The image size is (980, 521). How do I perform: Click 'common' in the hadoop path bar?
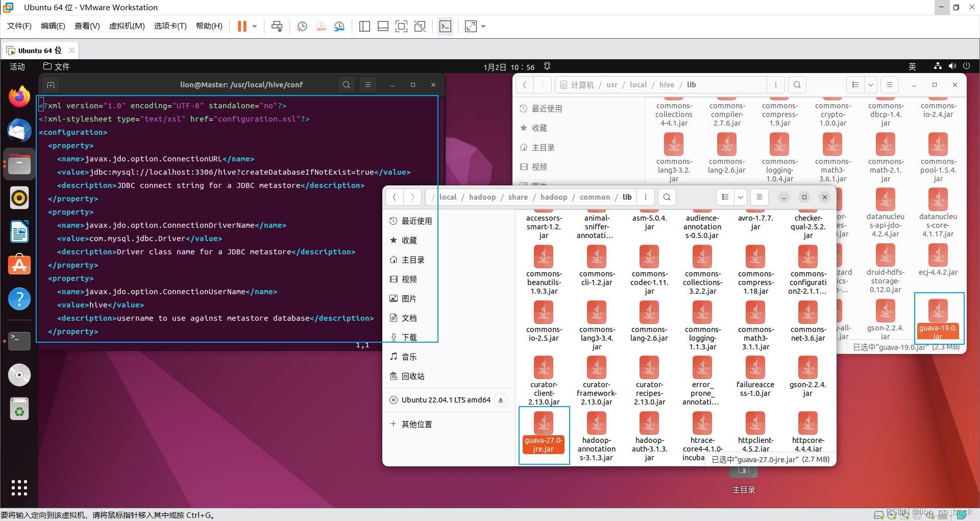pyautogui.click(x=595, y=197)
